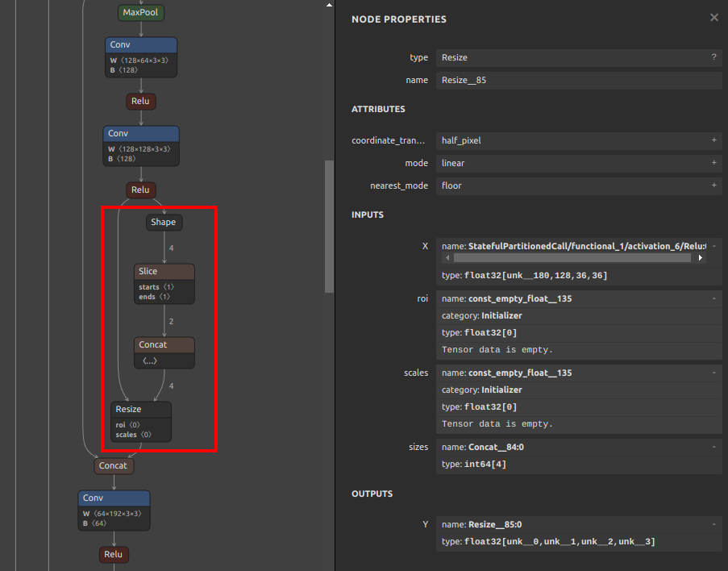Screen dimensions: 728x571
Task: Select the Shape node
Action: pyautogui.click(x=164, y=222)
